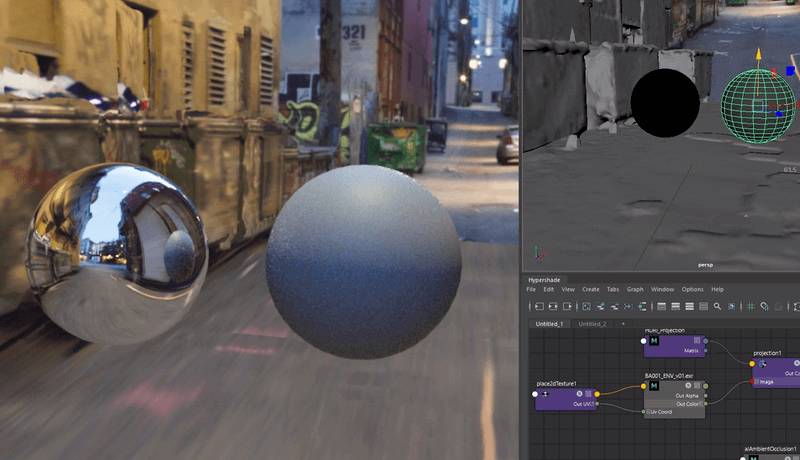Click the Out UV output port
This screenshot has height=460, width=800.
tap(597, 404)
